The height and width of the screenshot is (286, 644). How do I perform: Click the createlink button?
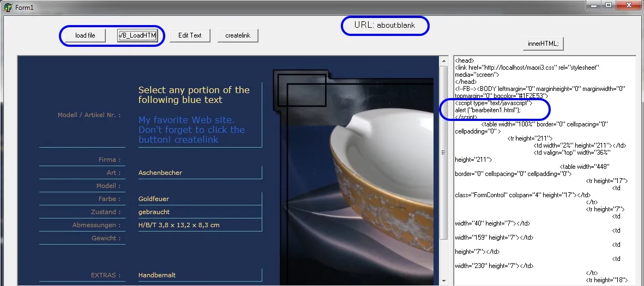tap(238, 35)
